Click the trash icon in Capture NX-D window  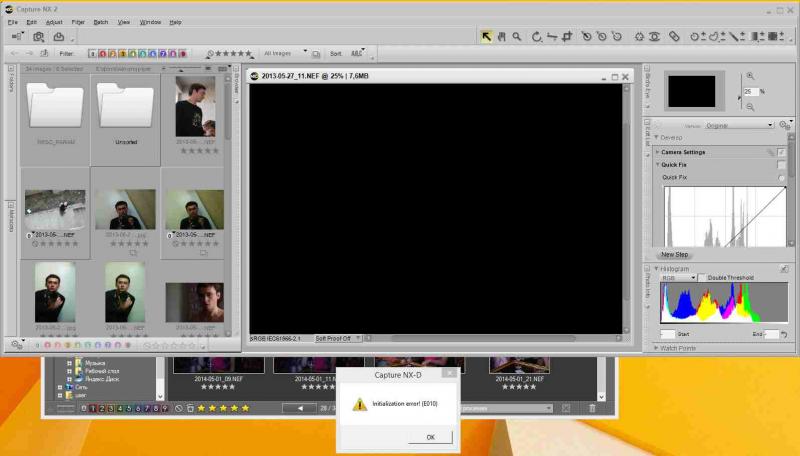[x=592, y=408]
